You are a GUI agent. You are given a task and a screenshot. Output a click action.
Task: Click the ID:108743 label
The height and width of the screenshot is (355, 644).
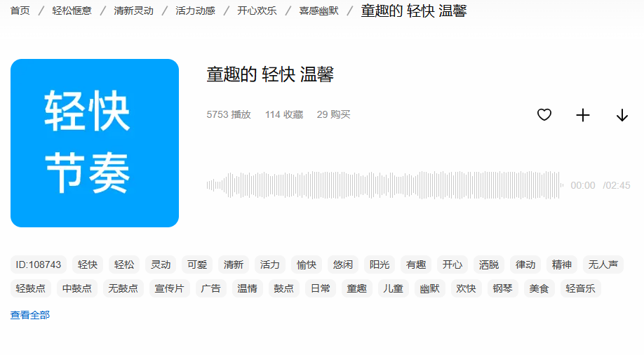pos(39,264)
